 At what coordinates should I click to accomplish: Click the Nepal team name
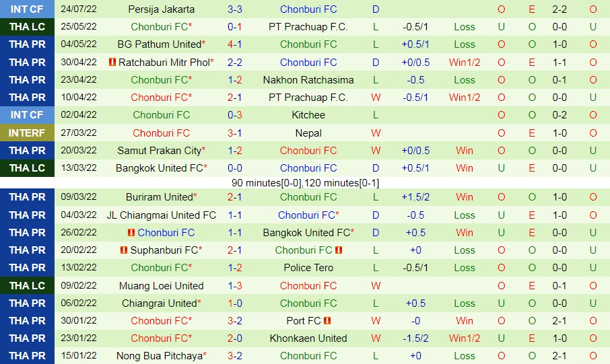point(308,133)
